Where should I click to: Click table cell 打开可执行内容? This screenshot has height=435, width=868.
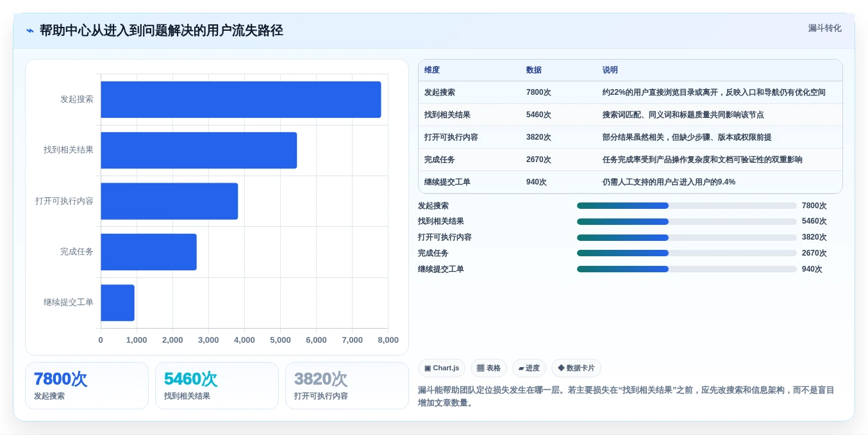(451, 137)
